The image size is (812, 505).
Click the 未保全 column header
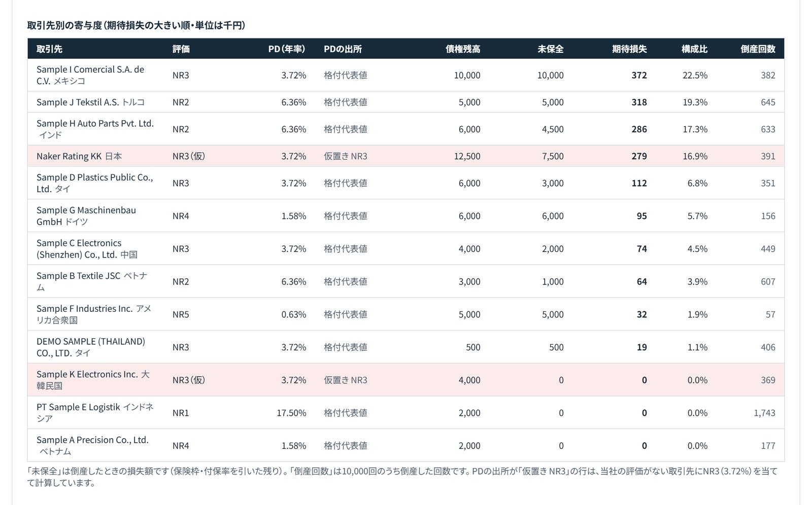[x=551, y=49]
